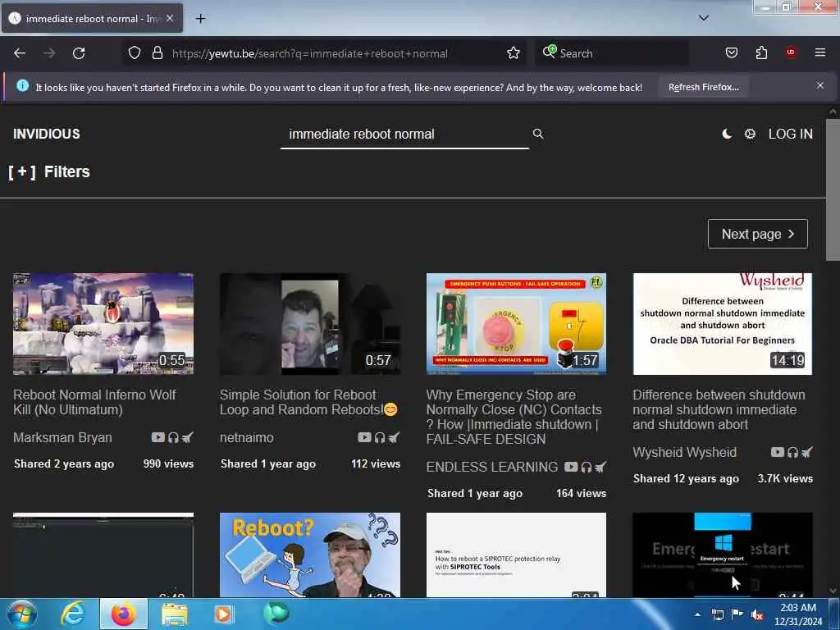Open the list all tabs dropdown arrow
This screenshot has width=840, height=630.
[x=703, y=18]
